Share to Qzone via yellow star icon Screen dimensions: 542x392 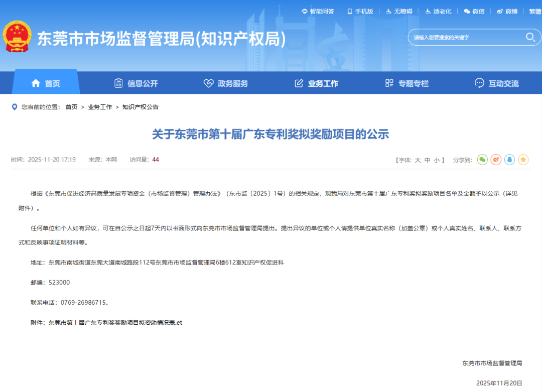click(x=523, y=160)
